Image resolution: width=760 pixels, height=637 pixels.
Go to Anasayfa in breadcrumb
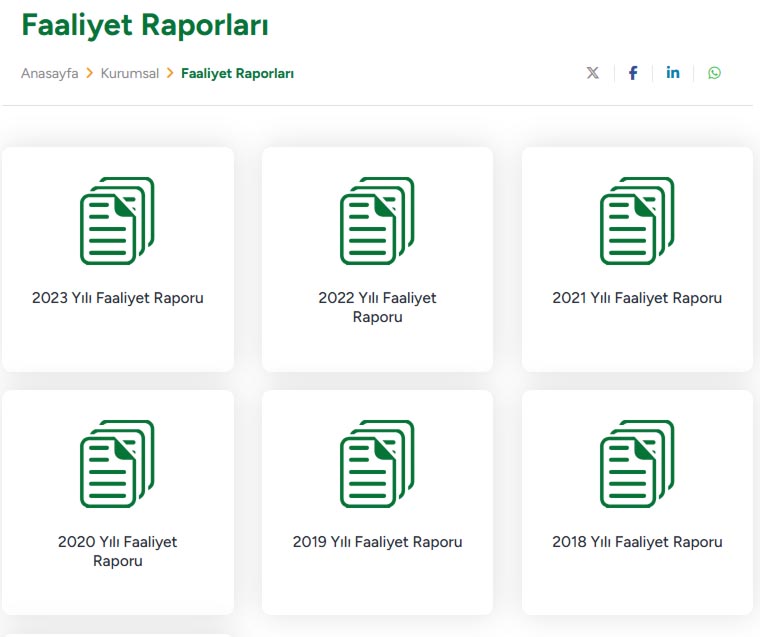pos(49,73)
